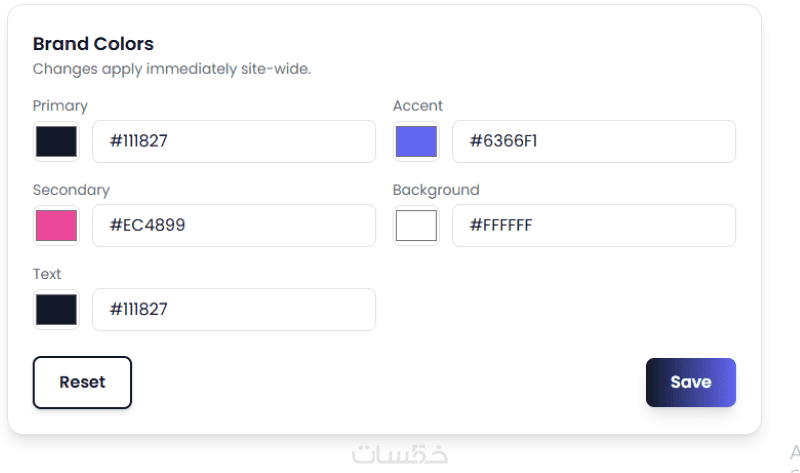The width and height of the screenshot is (800, 473).
Task: Click the Secondary hex field #EC4899
Action: (234, 226)
